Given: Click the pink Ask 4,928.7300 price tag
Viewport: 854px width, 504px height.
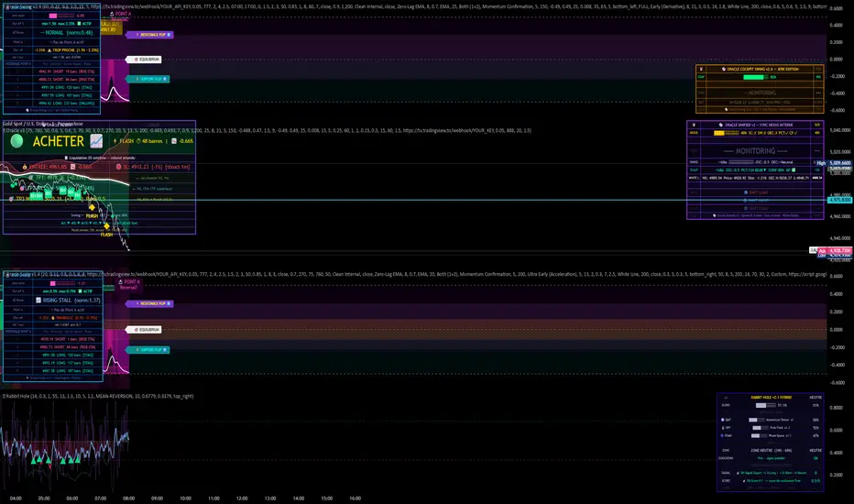Looking at the screenshot, I should point(835,251).
